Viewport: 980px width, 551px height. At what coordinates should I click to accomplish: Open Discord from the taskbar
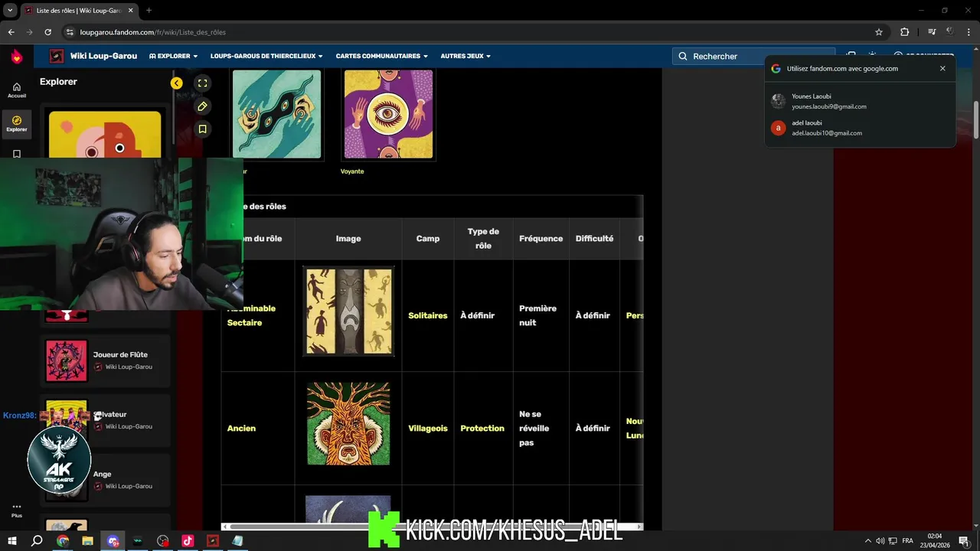point(113,541)
